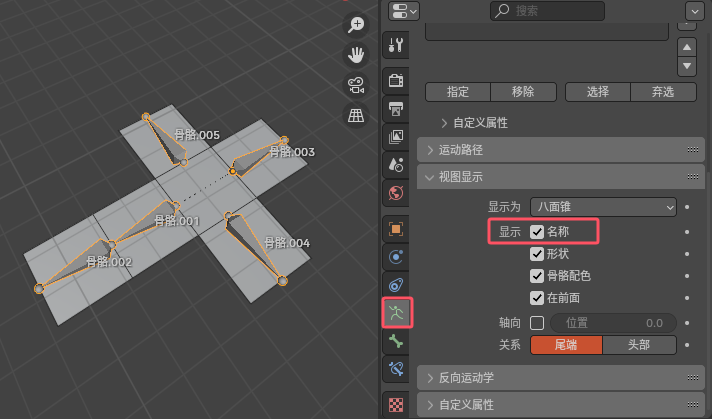Move bone group up with up arrow
This screenshot has height=419, width=712.
(687, 47)
